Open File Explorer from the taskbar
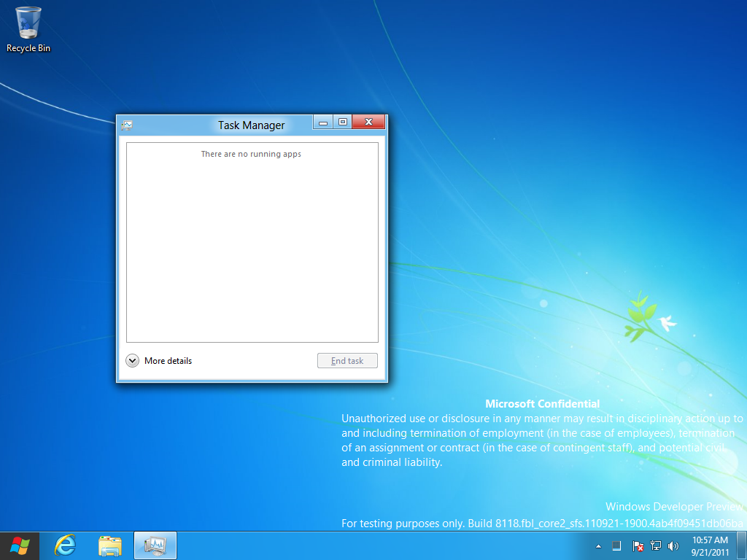The width and height of the screenshot is (747, 560). point(109,545)
